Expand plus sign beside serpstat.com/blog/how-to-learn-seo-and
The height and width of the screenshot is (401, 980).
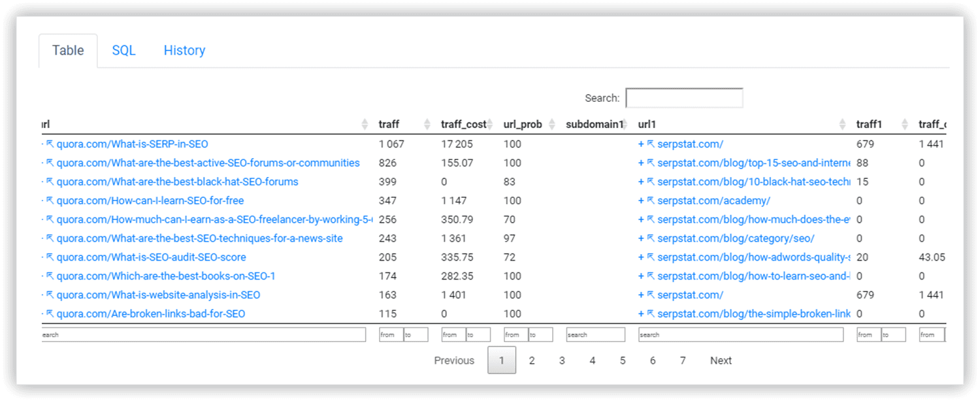[641, 277]
